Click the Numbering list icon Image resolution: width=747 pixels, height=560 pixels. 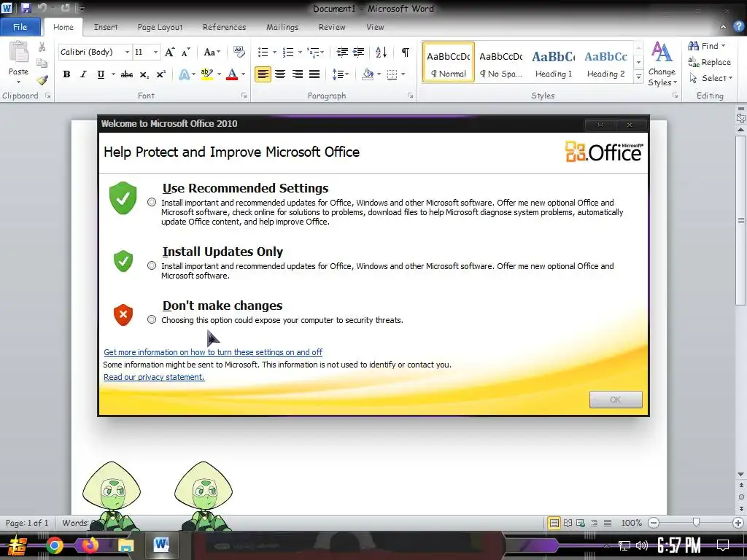[287, 52]
